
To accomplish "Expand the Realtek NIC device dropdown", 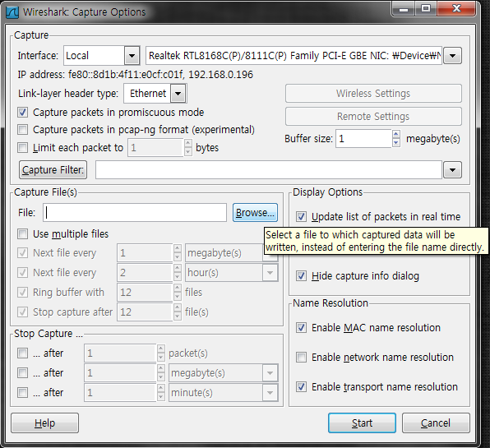I will click(452, 56).
